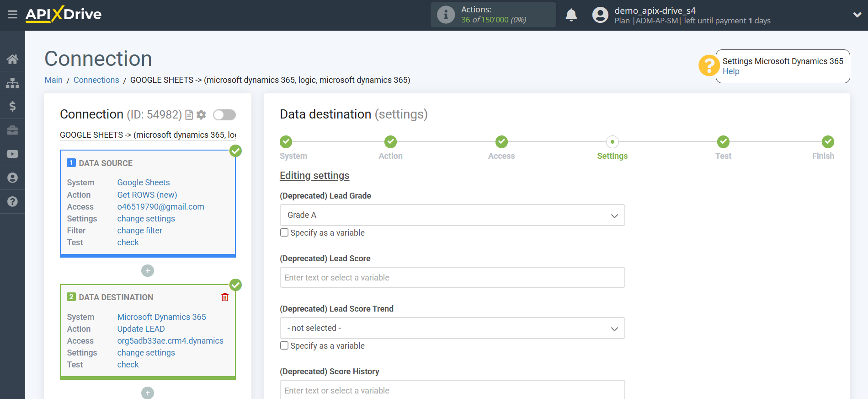Screen dimensions: 868x399
Task: Open the YouTube video sidebar icon
Action: 12,154
